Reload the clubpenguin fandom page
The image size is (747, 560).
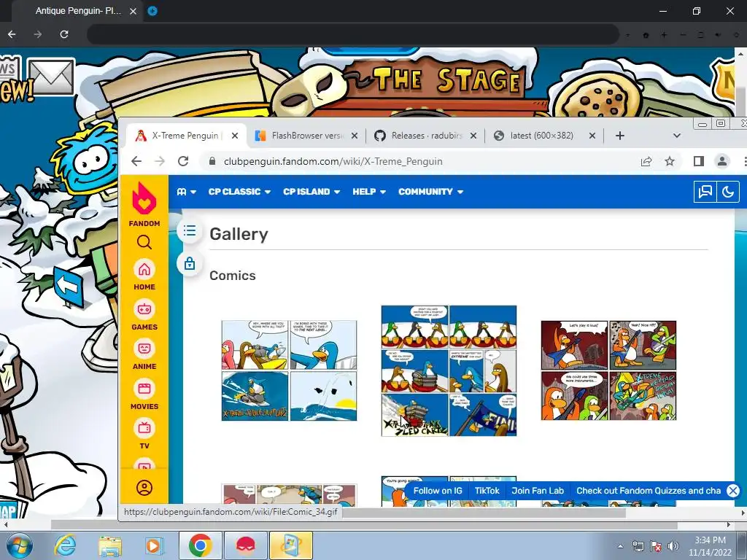point(183,161)
